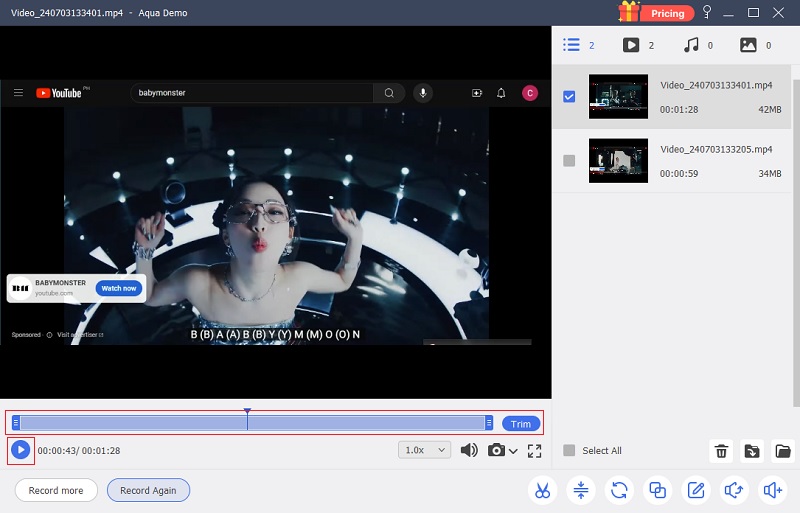800x513 pixels.
Task: Check the Video_240703133205.mp4 checkbox
Action: pos(569,161)
